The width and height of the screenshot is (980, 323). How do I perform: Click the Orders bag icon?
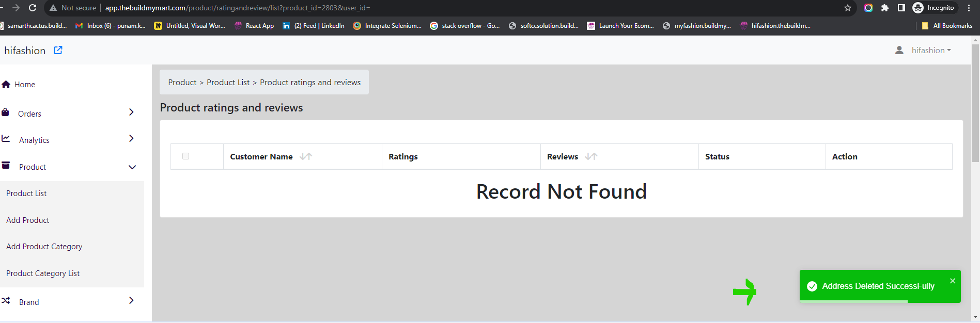pos(5,112)
